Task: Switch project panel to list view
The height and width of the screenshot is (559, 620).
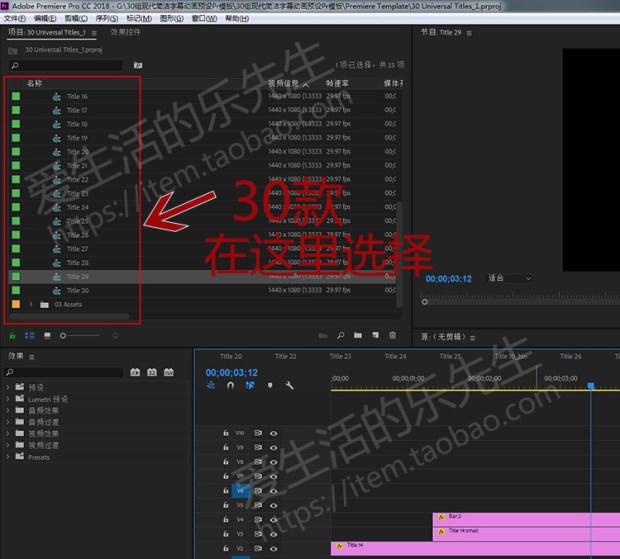Action: 30,336
